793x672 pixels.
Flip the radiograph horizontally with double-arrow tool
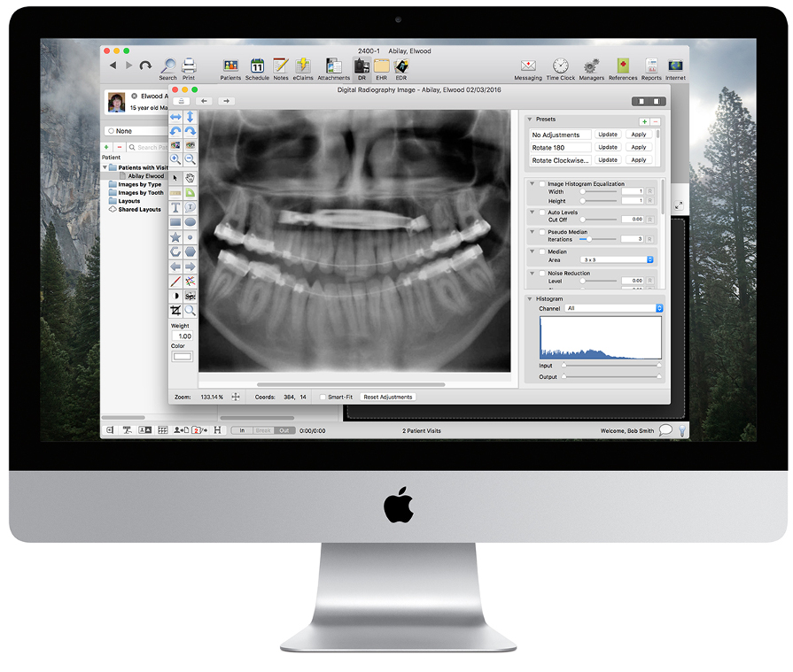pyautogui.click(x=175, y=117)
